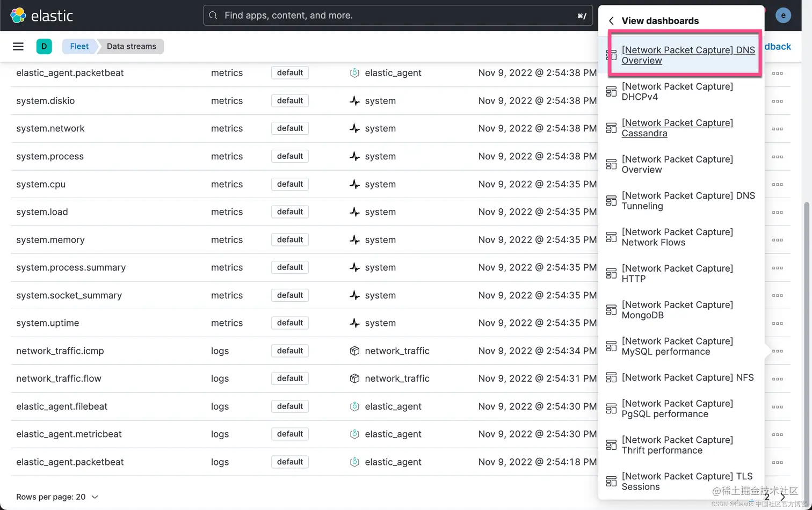812x510 pixels.
Task: Open the D space avatar
Action: point(44,47)
